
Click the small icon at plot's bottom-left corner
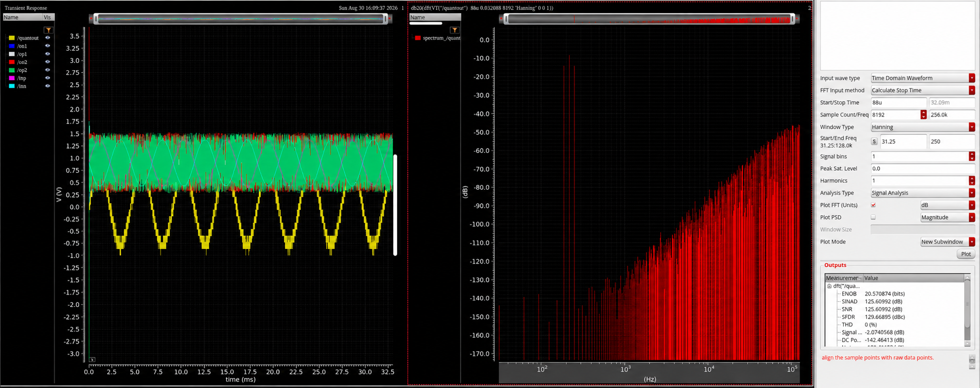pyautogui.click(x=92, y=359)
